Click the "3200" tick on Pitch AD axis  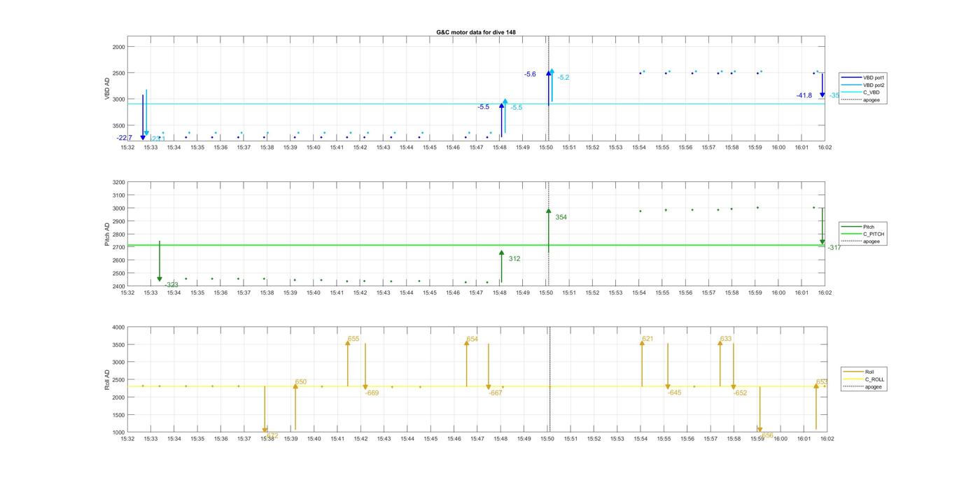(117, 183)
